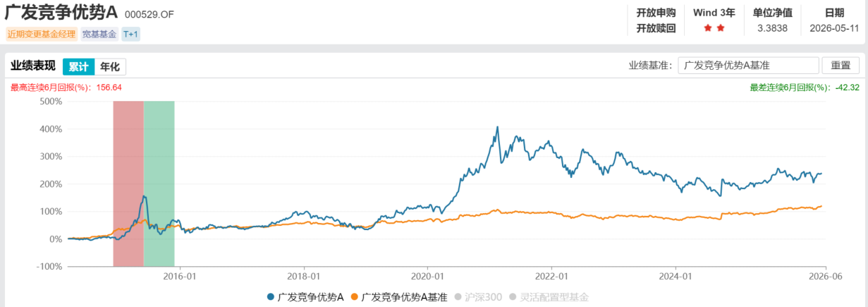Click 最高连续6月回报 value 156.64
The height and width of the screenshot is (307, 868).
tap(109, 88)
